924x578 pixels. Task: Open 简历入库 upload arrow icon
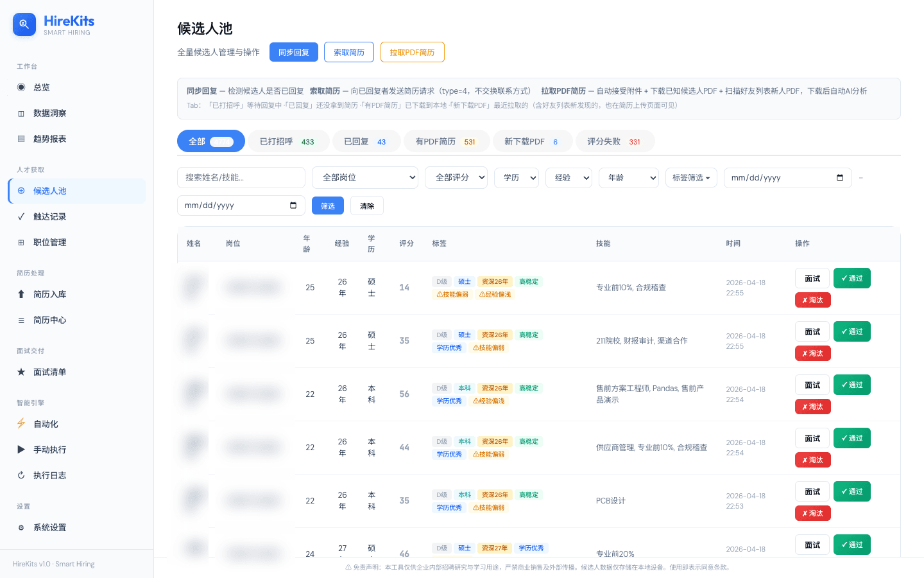[21, 294]
